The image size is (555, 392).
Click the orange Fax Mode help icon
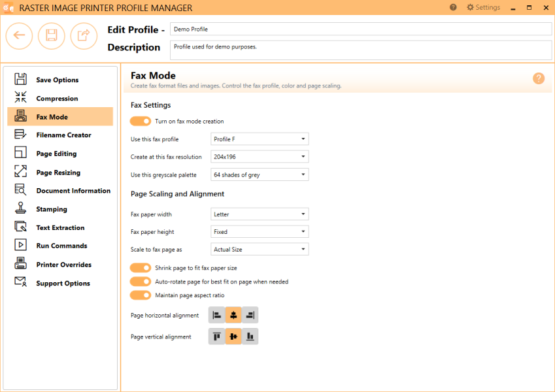[539, 78]
